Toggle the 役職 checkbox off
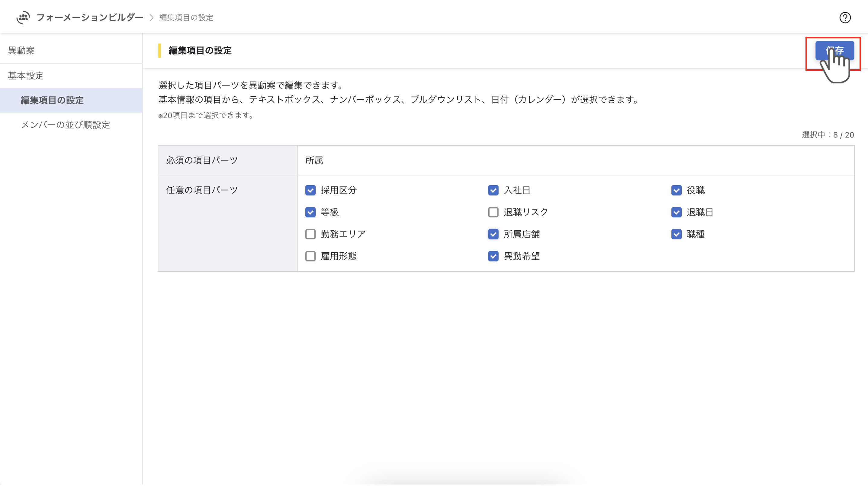Screen dimensions: 868x486 tap(676, 190)
